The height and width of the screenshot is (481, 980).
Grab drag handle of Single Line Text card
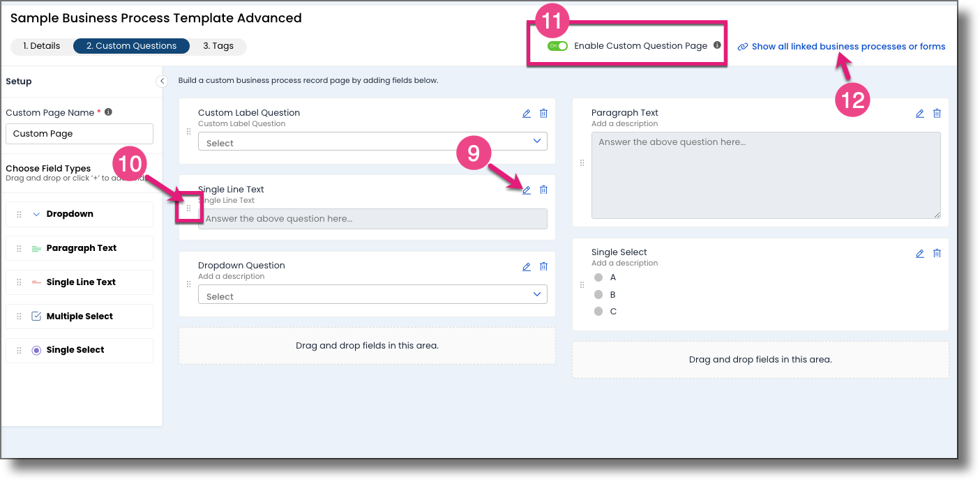[188, 208]
